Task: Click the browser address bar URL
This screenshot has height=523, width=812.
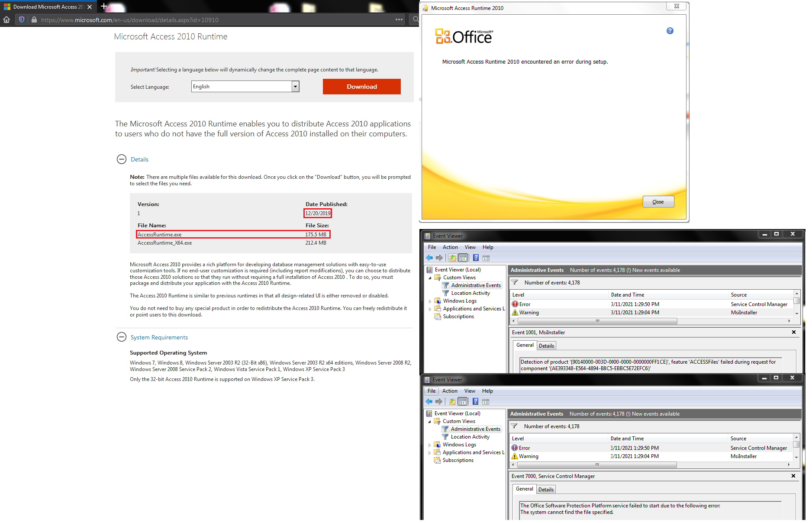Action: pyautogui.click(x=130, y=20)
